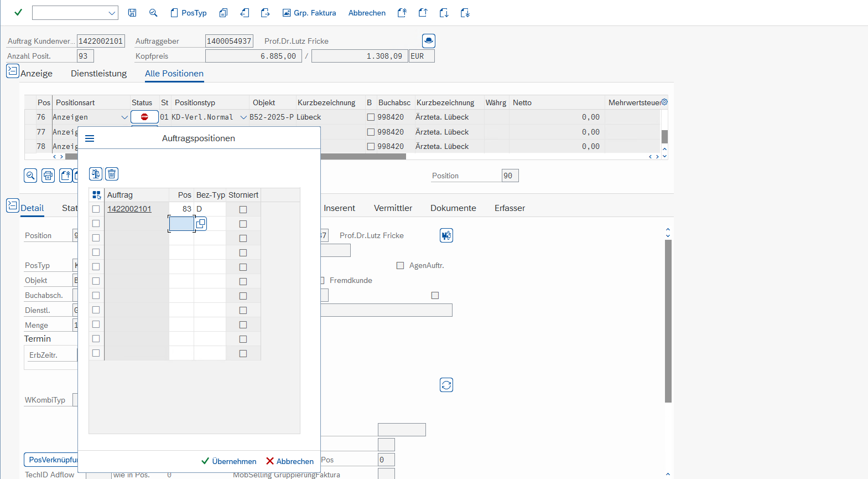Click the details magnifier icon below position table

coord(30,176)
